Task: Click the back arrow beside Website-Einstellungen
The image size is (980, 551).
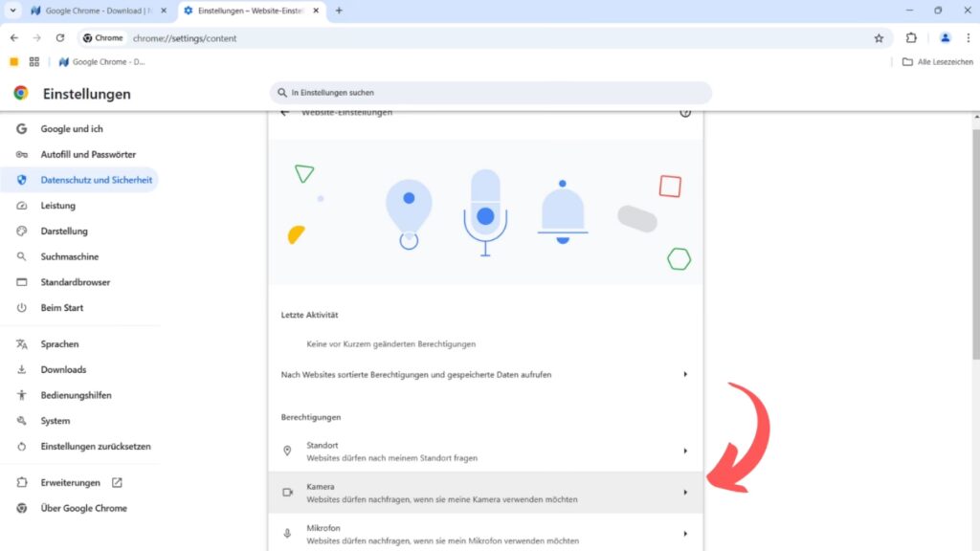Action: 284,113
